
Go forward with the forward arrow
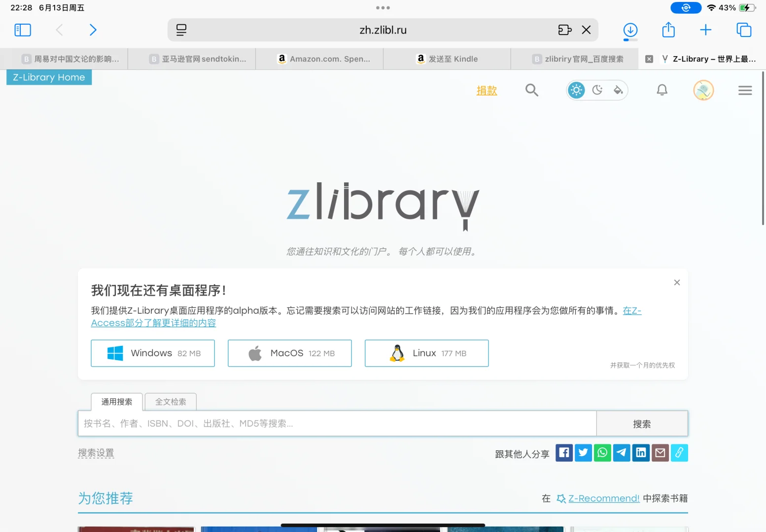[93, 30]
